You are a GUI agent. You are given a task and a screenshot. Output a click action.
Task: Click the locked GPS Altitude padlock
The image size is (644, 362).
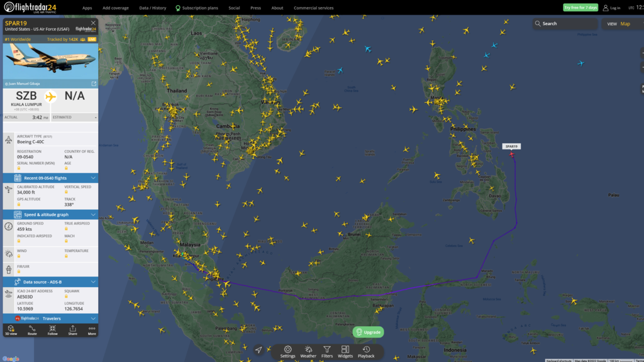18,204
